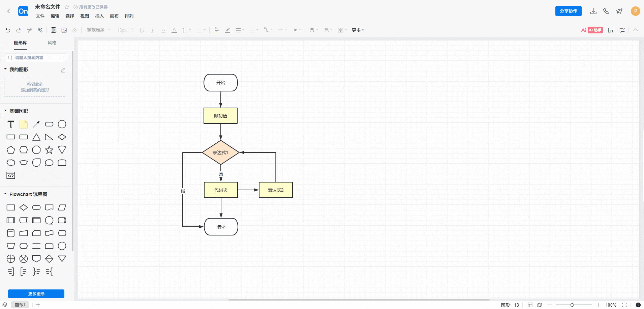Click the zoom out minus icon
The image size is (644, 309).
550,305
